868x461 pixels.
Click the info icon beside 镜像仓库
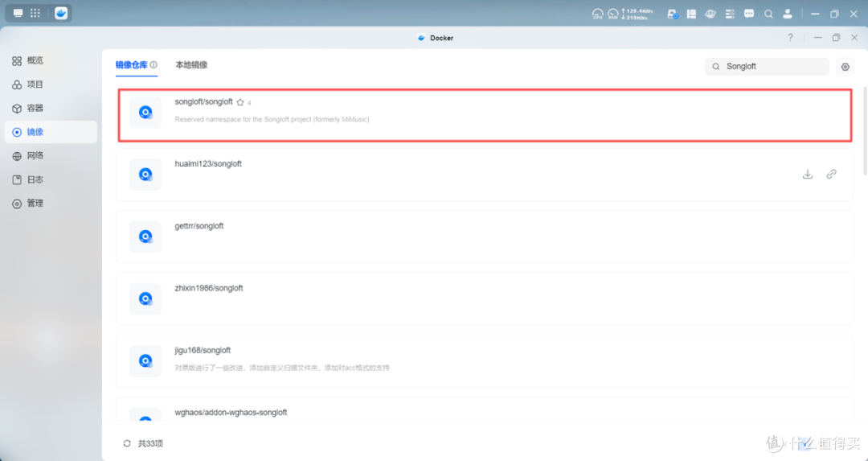tap(154, 65)
